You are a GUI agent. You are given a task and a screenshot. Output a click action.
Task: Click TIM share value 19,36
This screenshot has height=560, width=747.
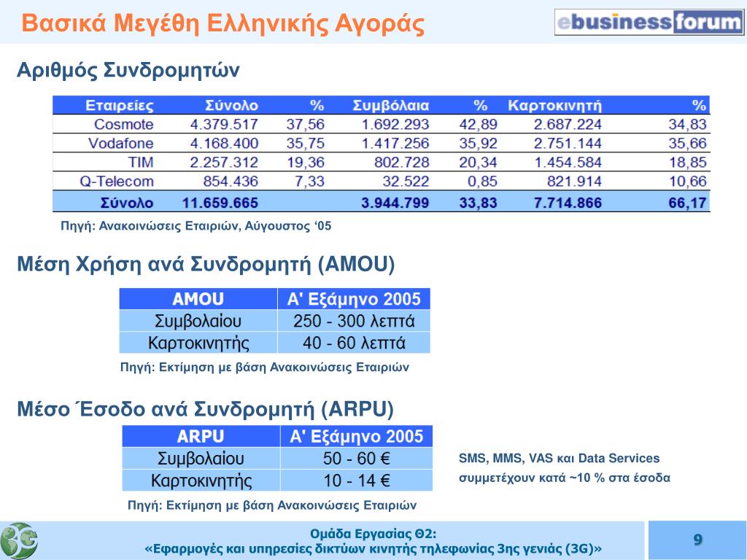click(x=306, y=163)
